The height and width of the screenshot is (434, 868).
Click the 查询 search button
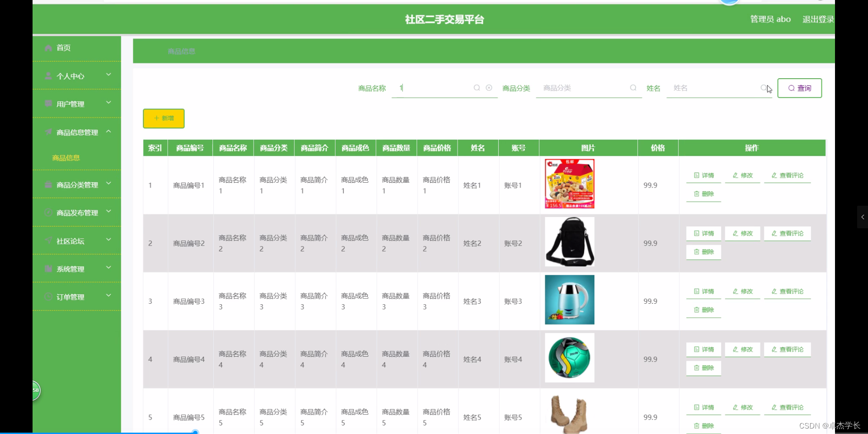pyautogui.click(x=799, y=88)
